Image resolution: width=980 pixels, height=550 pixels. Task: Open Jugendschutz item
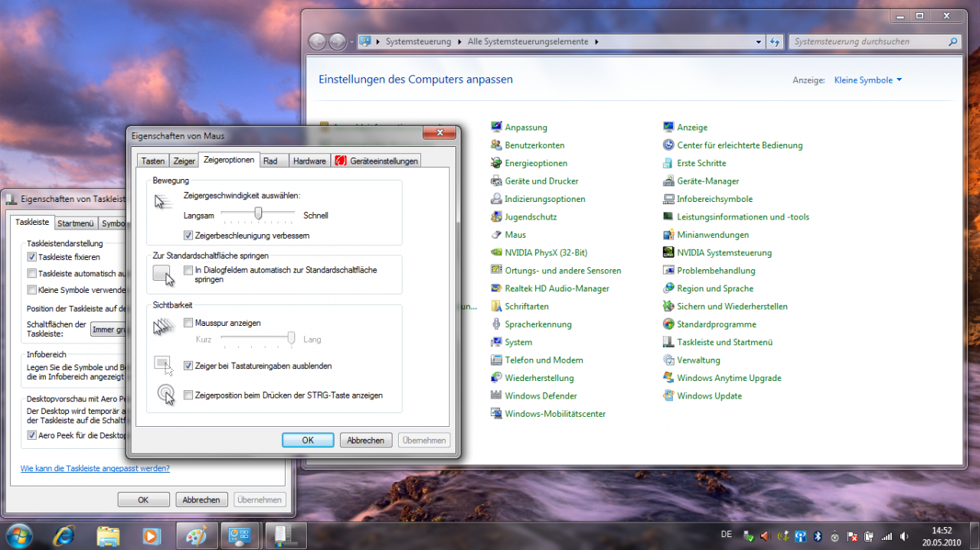point(524,216)
